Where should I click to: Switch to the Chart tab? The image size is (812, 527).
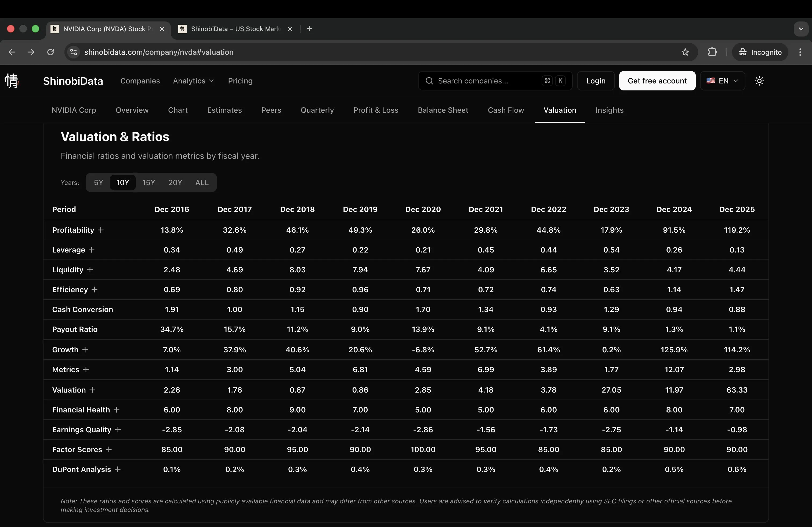pos(178,110)
